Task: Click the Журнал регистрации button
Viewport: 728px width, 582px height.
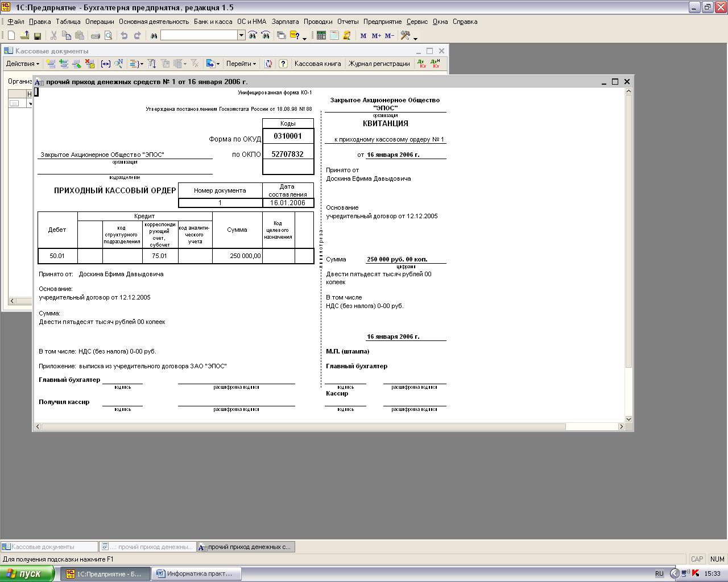Action: [379, 64]
